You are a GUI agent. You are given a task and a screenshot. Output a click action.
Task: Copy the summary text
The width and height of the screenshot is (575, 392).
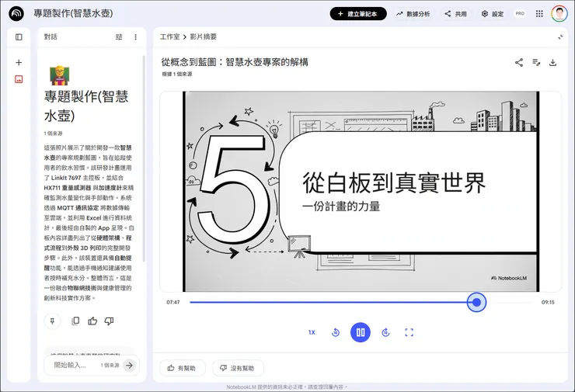click(75, 321)
